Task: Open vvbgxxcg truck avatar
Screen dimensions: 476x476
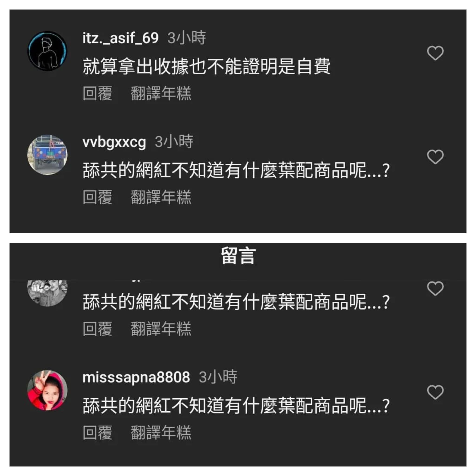Action: coord(47,155)
